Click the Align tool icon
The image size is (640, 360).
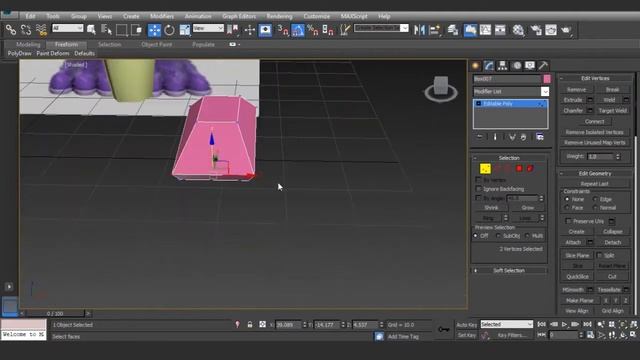point(435,30)
